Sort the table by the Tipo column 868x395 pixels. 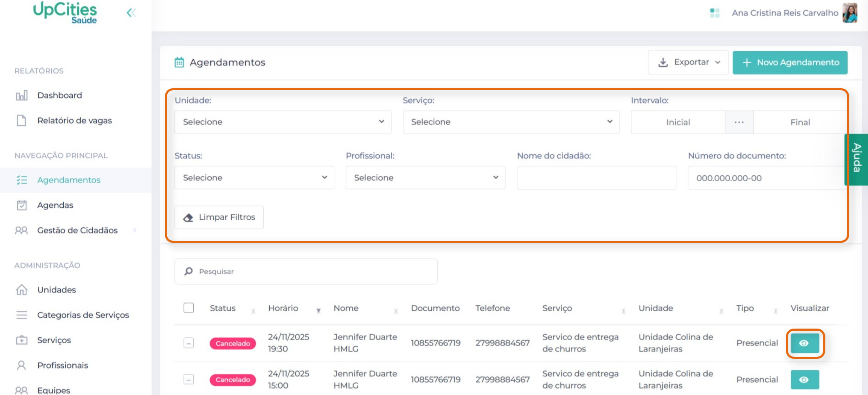pos(776,311)
